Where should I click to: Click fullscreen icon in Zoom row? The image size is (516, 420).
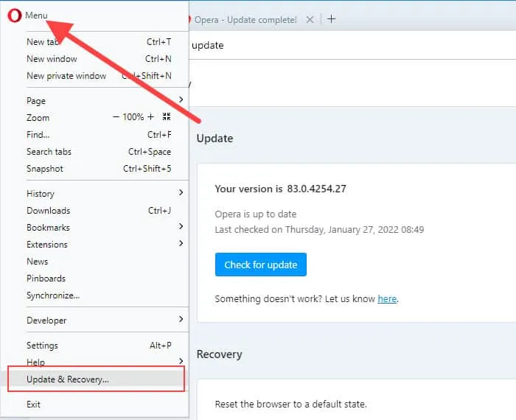click(x=167, y=116)
